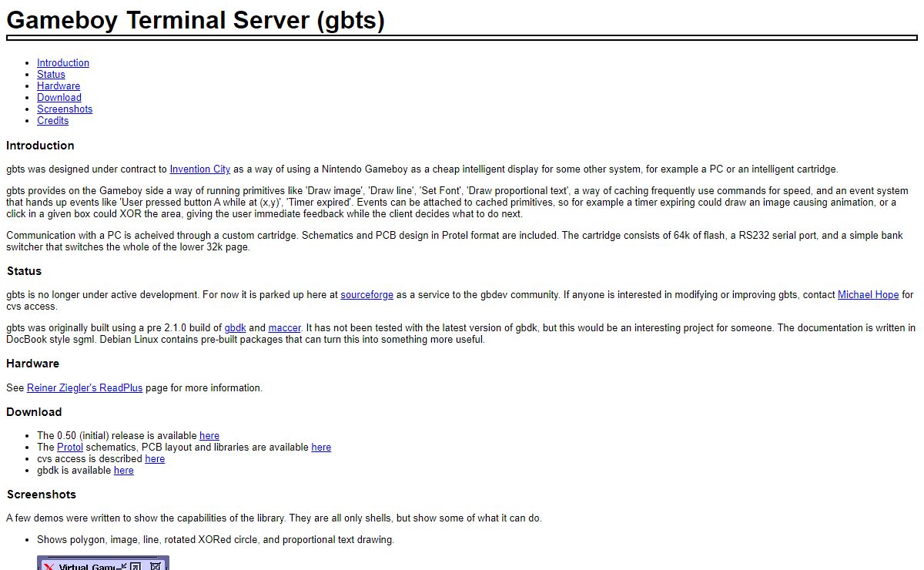The height and width of the screenshot is (570, 924).
Task: Click the 'Gameboy Terminal Server (gbts)' page title
Action: coord(196,19)
